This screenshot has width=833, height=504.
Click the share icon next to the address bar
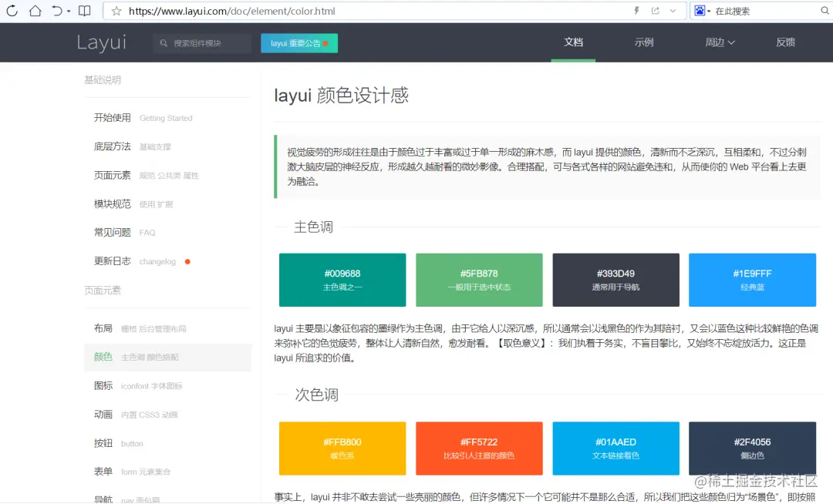tap(656, 11)
